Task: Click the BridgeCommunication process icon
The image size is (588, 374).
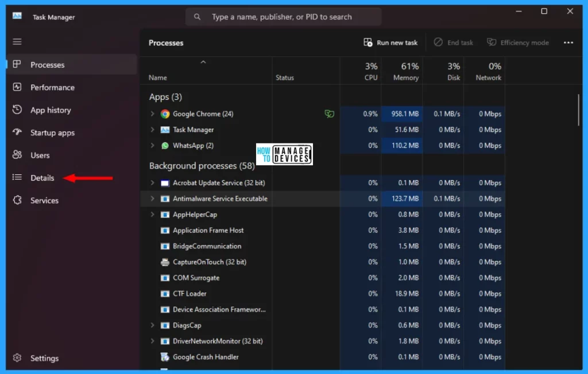Action: pyautogui.click(x=165, y=246)
